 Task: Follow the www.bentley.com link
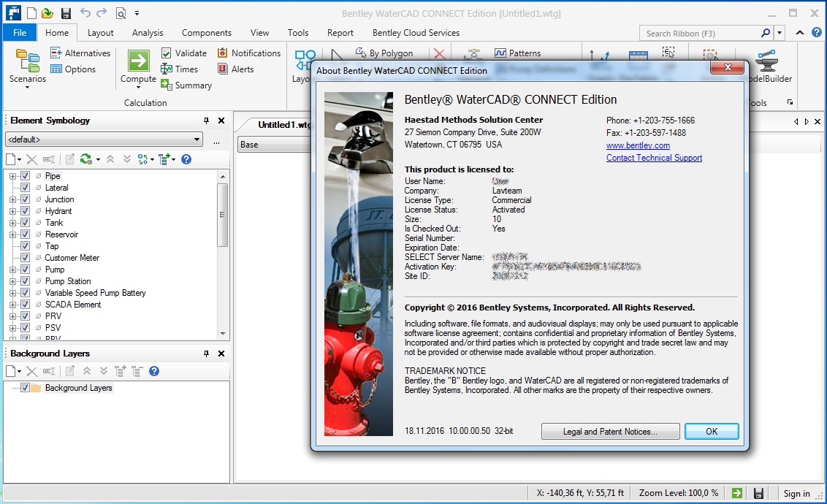(638, 145)
